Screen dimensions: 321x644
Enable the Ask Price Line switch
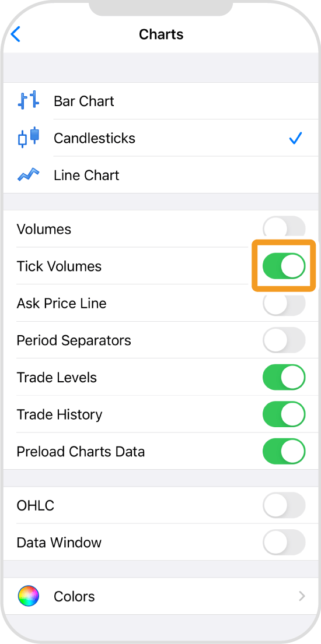284,303
